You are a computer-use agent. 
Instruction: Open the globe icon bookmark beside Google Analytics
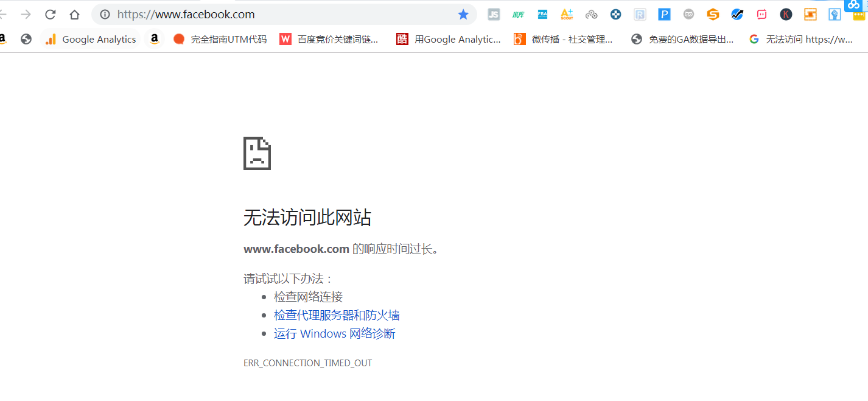[x=26, y=40]
